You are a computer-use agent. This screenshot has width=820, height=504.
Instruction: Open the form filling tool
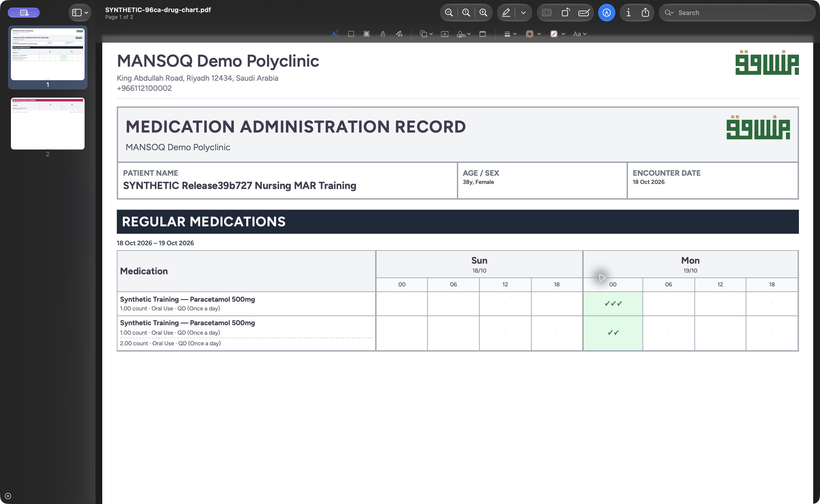(584, 13)
